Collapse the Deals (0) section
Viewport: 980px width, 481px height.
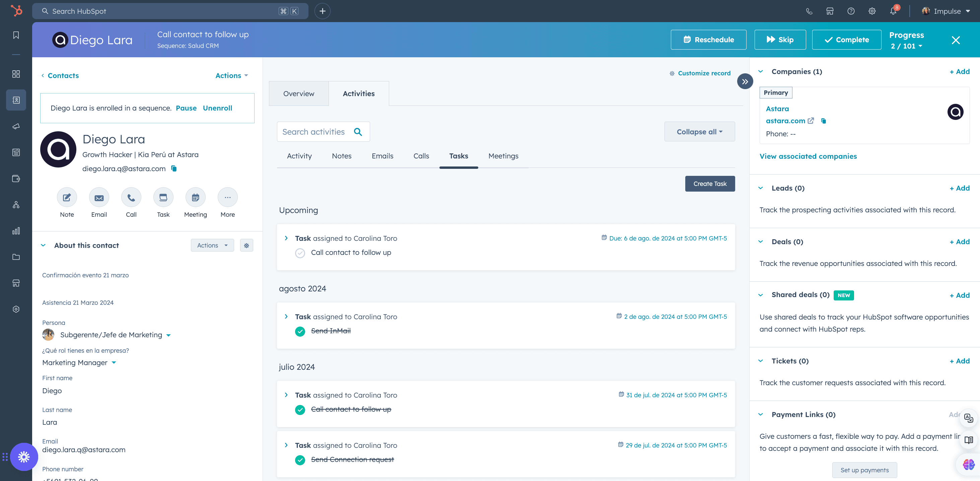click(761, 242)
